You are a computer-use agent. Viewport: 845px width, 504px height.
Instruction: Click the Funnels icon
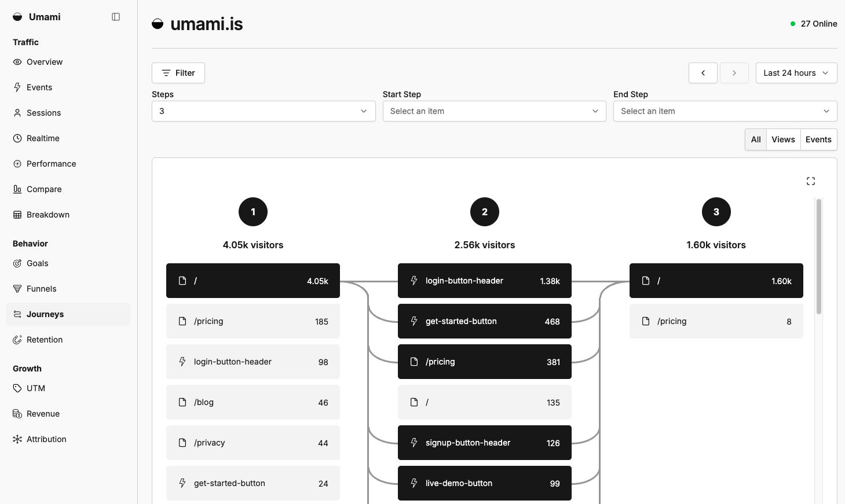click(x=17, y=289)
